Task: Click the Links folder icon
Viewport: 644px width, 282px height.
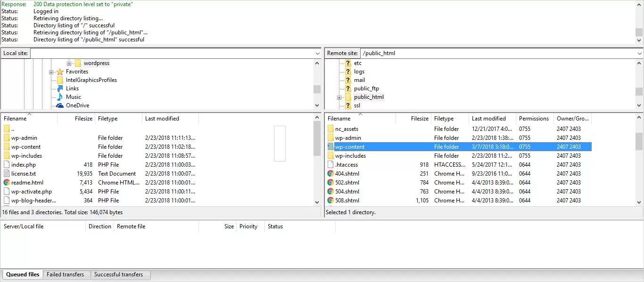Action: [x=60, y=89]
